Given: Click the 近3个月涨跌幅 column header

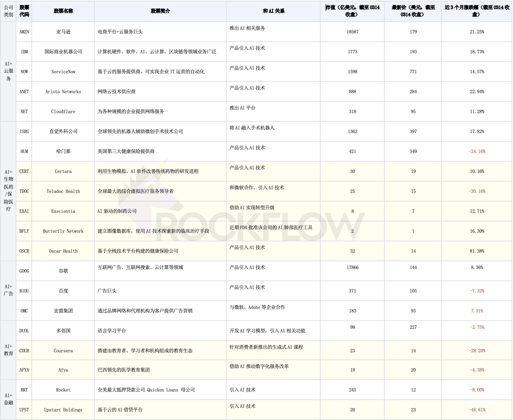Looking at the screenshot, I should tap(477, 11).
